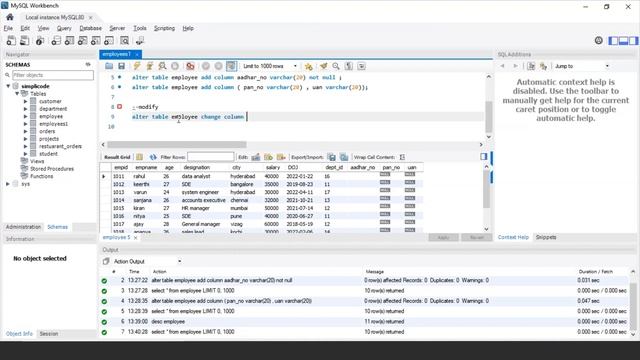This screenshot has width=640, height=360.
Task: Click the reconnect to DBMS icon
Action: coord(140,40)
